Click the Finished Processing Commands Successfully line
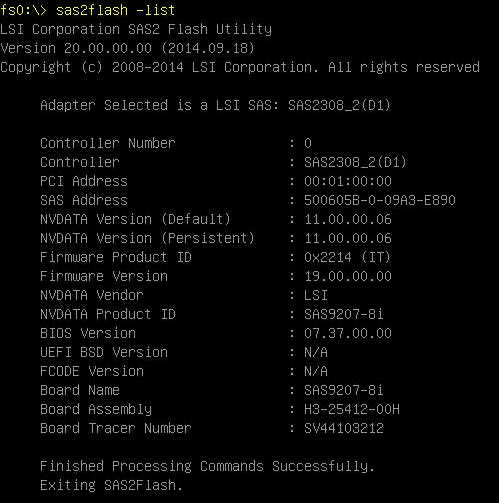 [x=207, y=466]
